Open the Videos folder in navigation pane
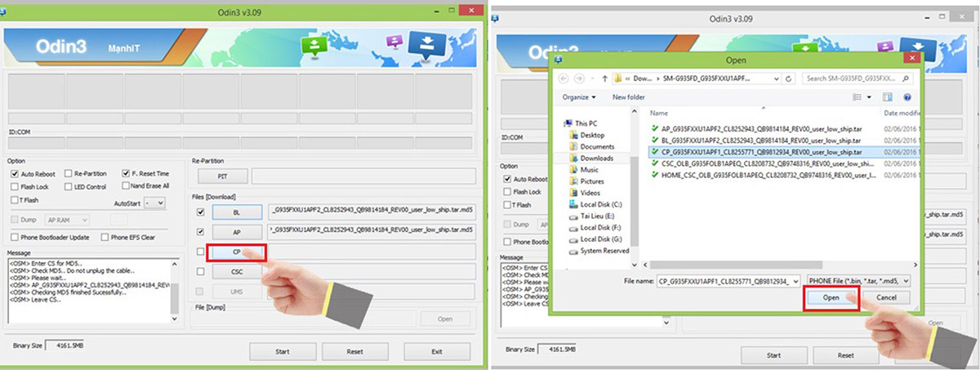This screenshot has width=980, height=370. click(585, 192)
